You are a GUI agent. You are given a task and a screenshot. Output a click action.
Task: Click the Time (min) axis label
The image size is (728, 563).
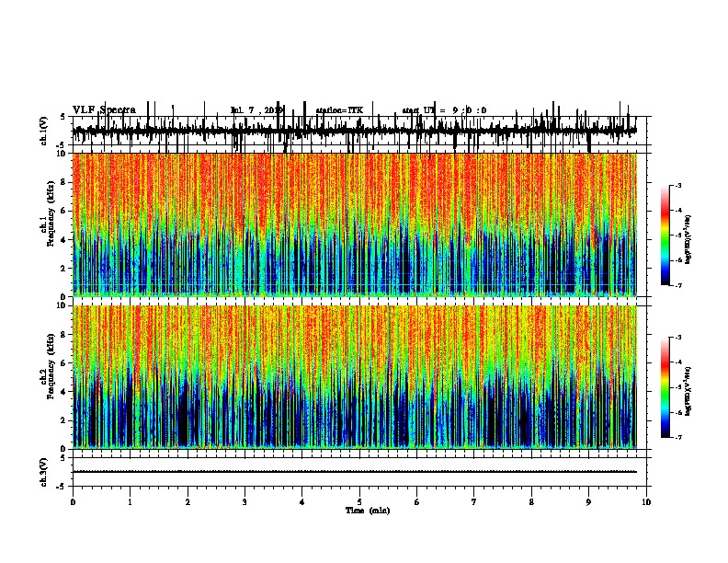[x=368, y=511]
